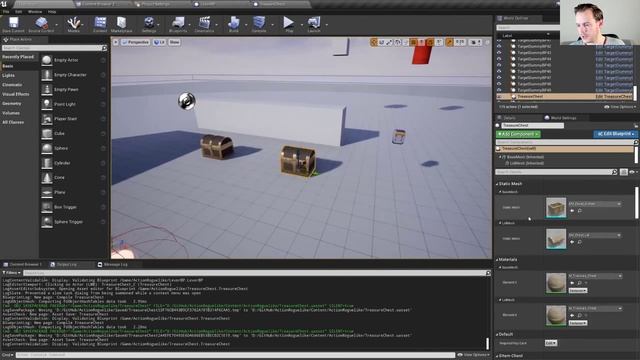The image size is (640, 360).
Task: Open the Filters dropdown in Output Log
Action: [x=11, y=273]
